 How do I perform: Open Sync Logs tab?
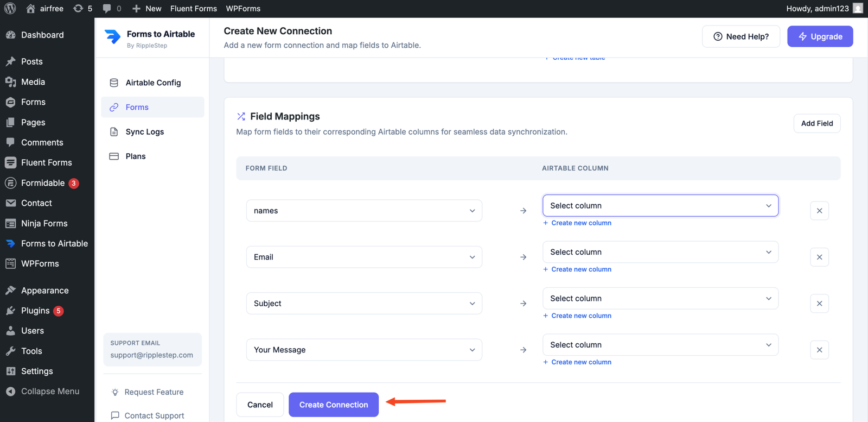(152, 131)
